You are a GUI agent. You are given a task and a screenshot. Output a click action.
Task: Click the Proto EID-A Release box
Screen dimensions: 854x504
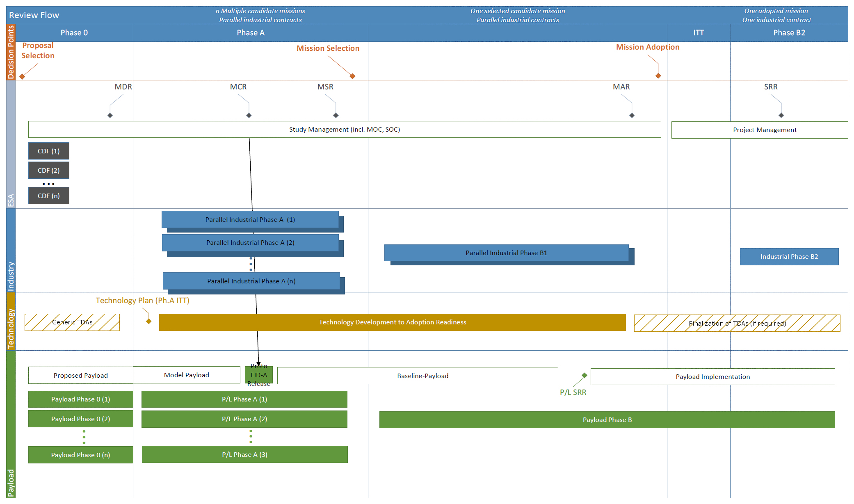(259, 375)
